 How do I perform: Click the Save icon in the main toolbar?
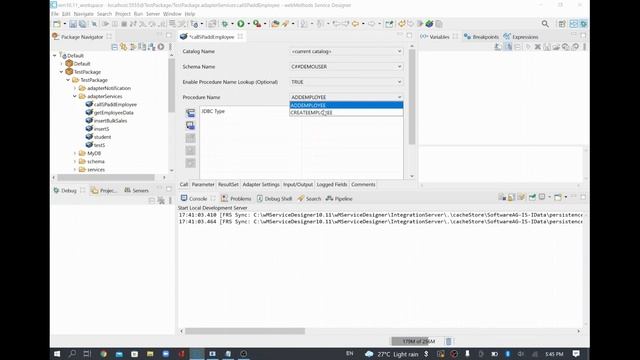(73, 24)
